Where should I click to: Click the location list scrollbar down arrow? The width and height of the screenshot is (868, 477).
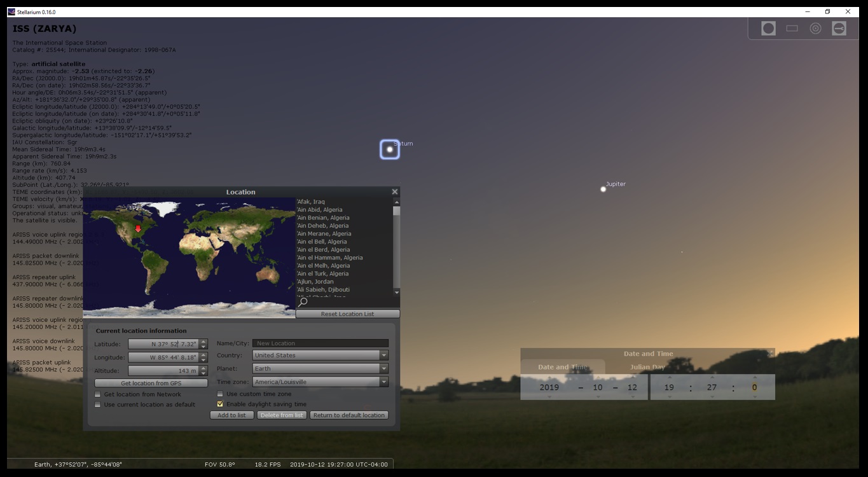tap(397, 292)
